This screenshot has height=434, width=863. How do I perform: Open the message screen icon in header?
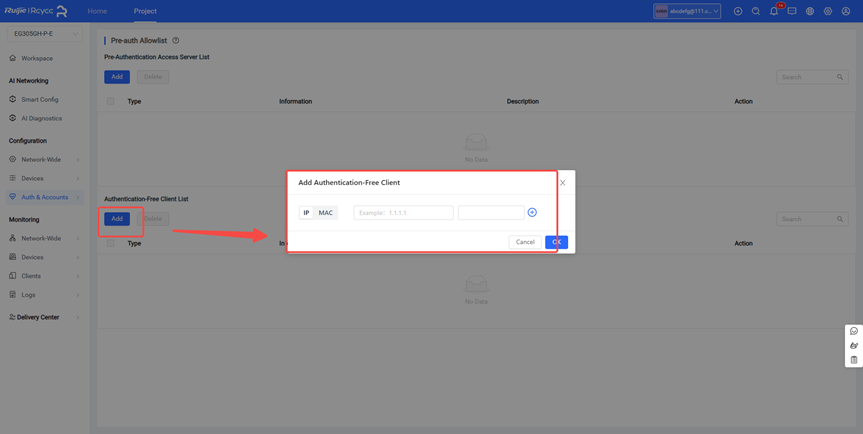pos(792,11)
